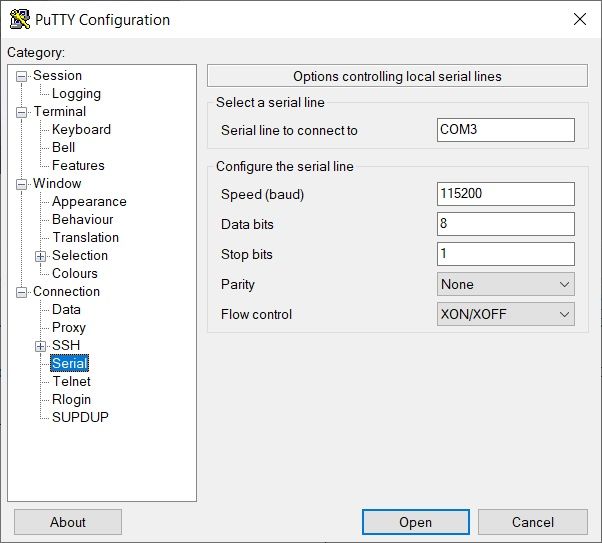Open the Parity dropdown

pos(506,284)
